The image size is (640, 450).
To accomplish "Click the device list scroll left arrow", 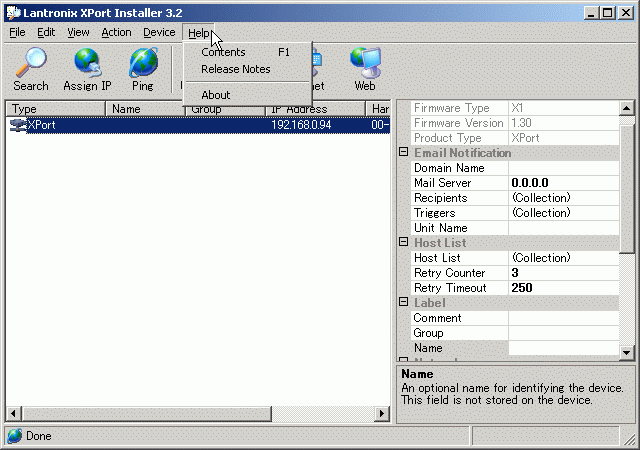I will click(13, 414).
